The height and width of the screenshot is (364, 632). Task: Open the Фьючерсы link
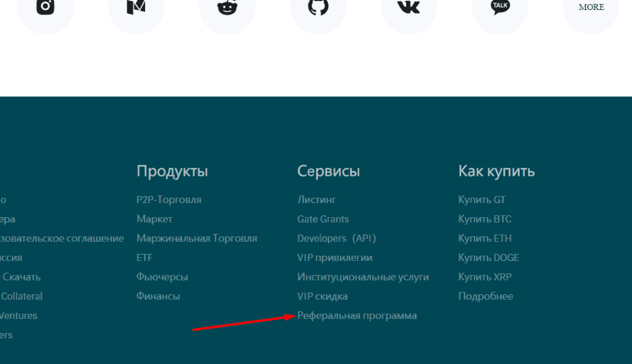(x=162, y=277)
